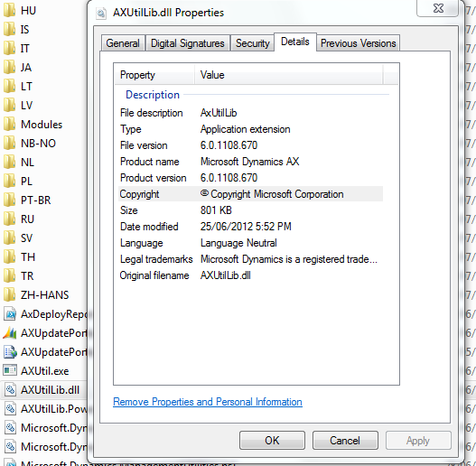Open the IS folder icon

click(x=9, y=30)
